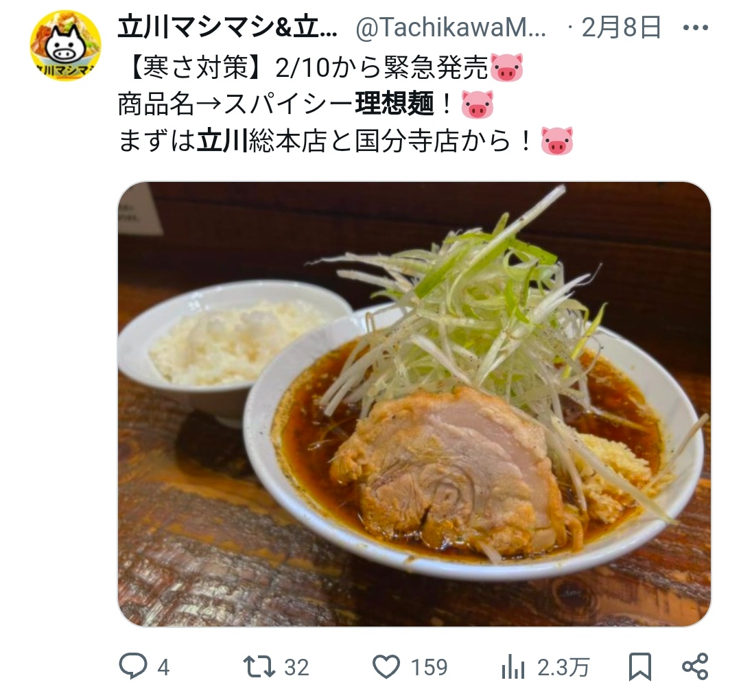Image resolution: width=741 pixels, height=700 pixels.
Task: Open the three-dot more options menu
Action: click(x=696, y=28)
